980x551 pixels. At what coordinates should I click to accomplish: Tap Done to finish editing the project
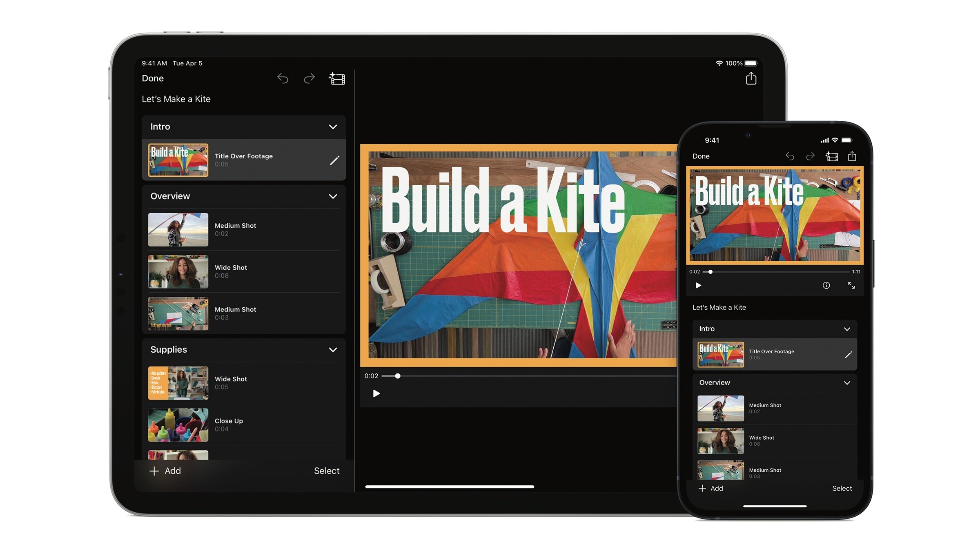point(152,78)
